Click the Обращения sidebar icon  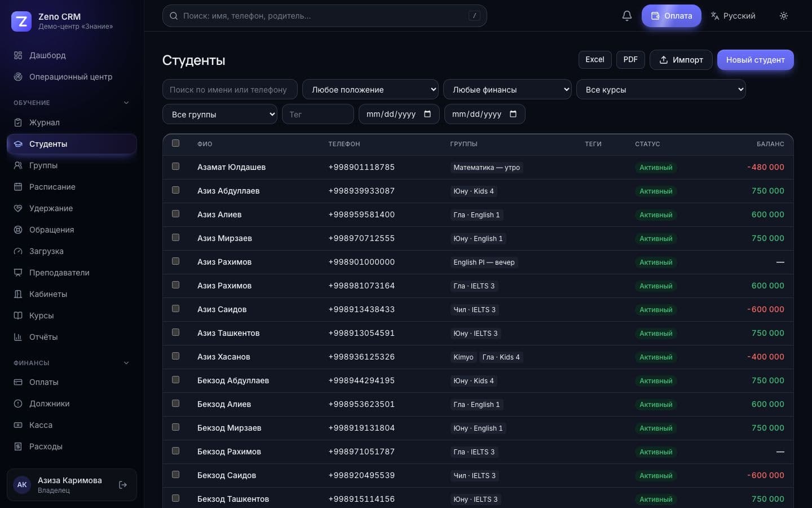[x=18, y=230]
